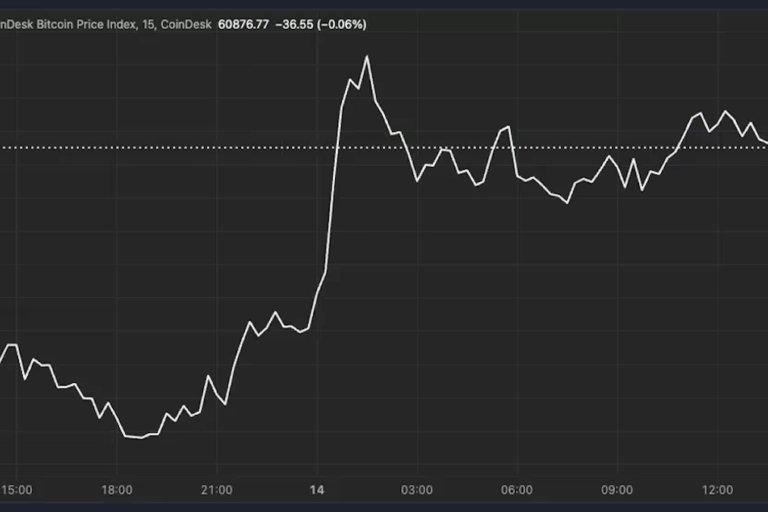This screenshot has height=512, width=768.
Task: Select the 12:00 time axis label
Action: point(717,490)
